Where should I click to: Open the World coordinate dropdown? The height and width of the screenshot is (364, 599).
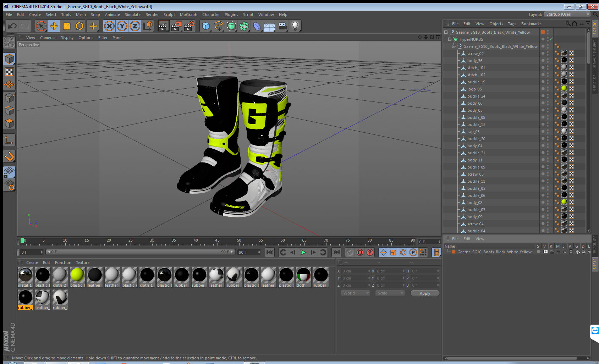click(356, 293)
